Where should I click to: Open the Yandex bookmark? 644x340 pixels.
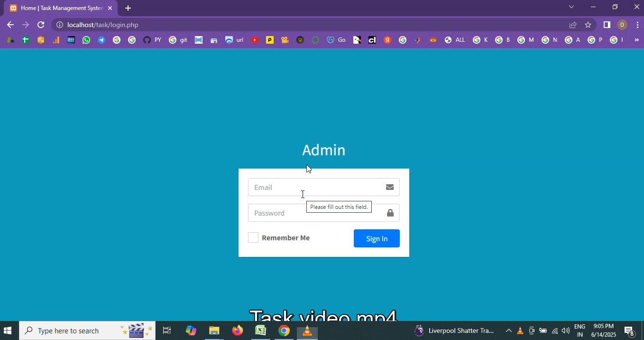click(387, 40)
